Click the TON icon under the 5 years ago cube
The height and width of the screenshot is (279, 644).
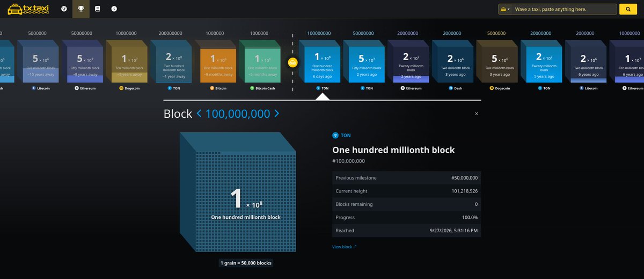(x=539, y=88)
